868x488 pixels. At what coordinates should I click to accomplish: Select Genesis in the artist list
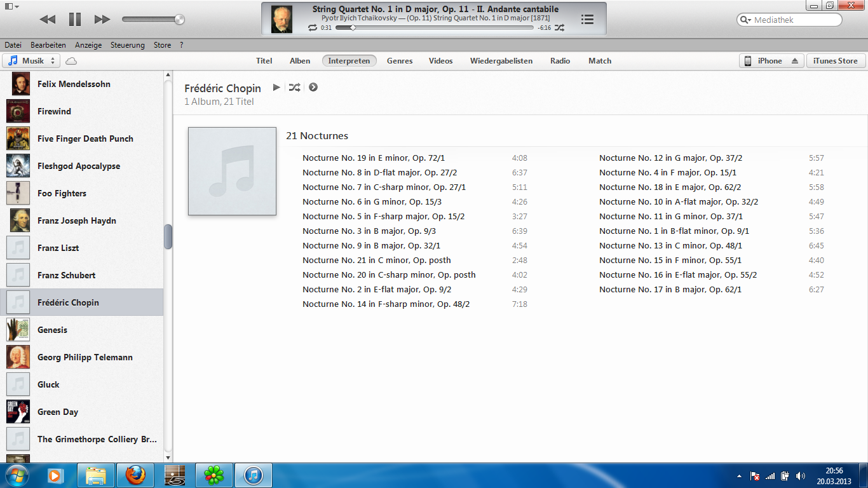click(x=81, y=330)
